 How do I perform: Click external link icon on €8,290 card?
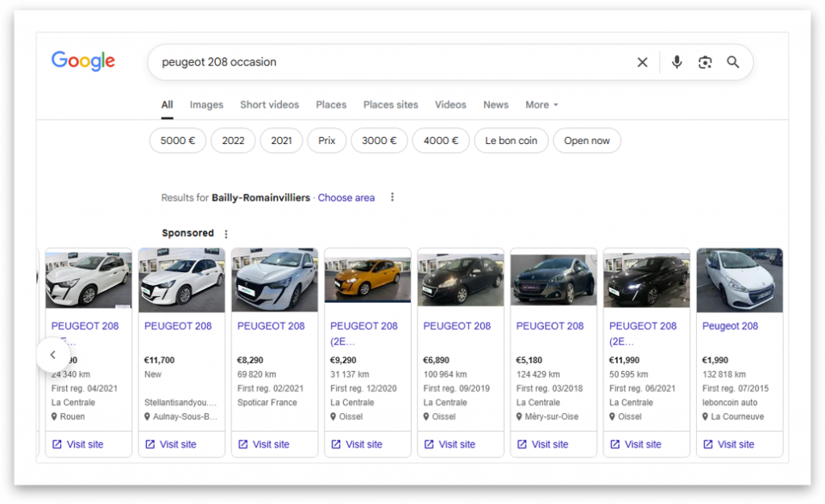(243, 444)
